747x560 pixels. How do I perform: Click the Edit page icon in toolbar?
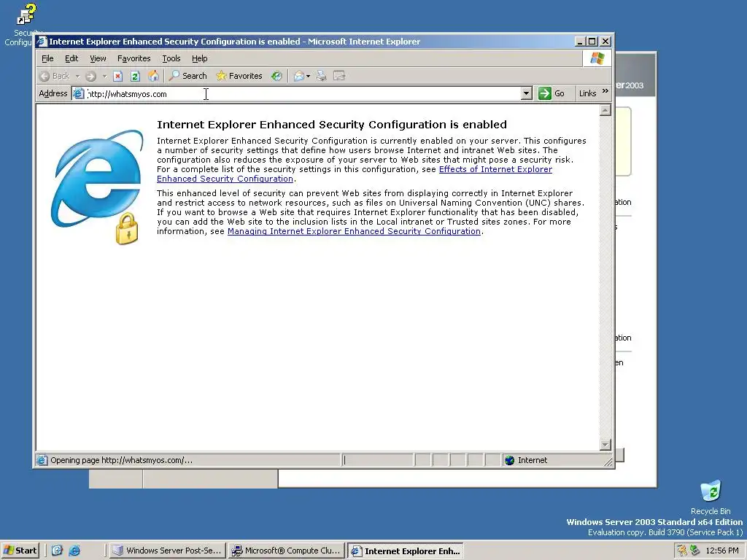pos(339,76)
